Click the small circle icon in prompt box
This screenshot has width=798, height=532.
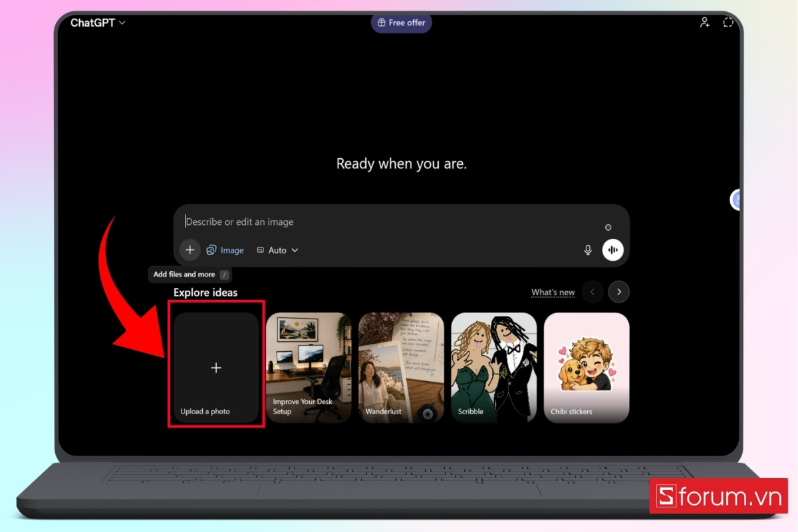608,227
